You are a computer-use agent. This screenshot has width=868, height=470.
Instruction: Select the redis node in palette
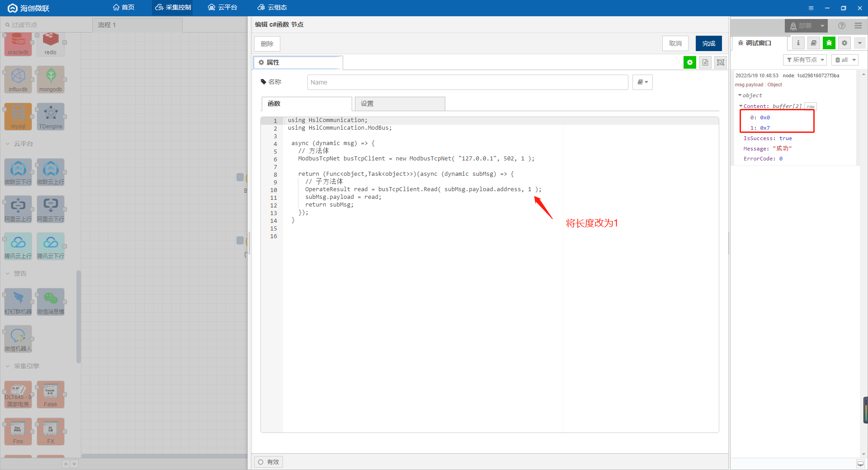(51, 44)
